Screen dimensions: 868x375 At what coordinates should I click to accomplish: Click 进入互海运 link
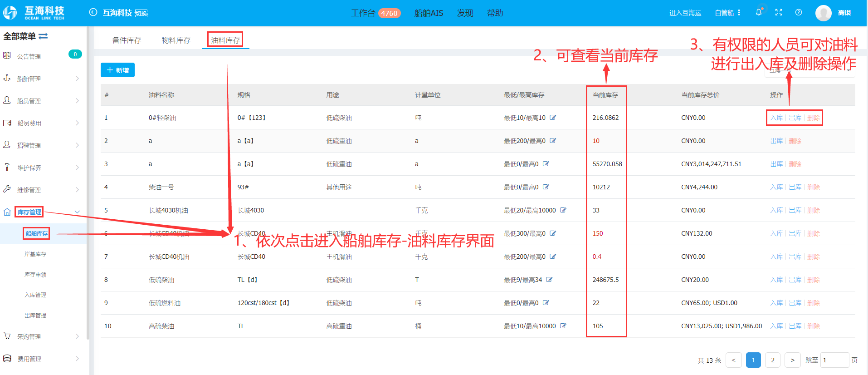pyautogui.click(x=685, y=13)
